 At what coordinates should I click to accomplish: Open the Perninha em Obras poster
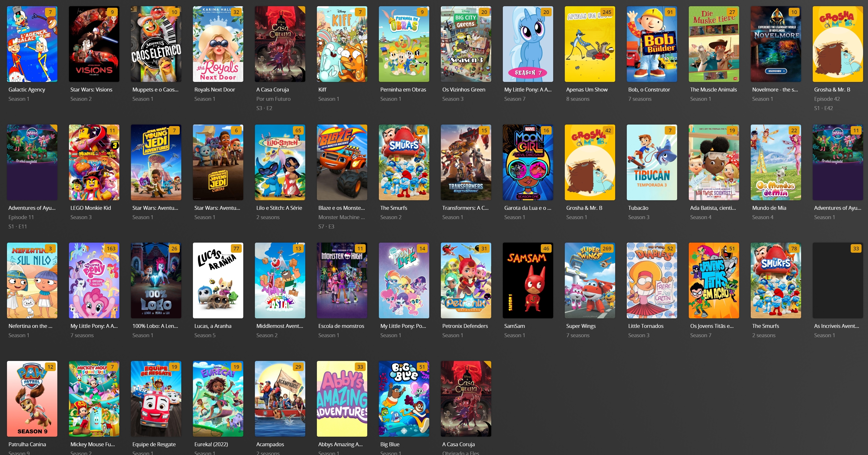click(x=404, y=44)
